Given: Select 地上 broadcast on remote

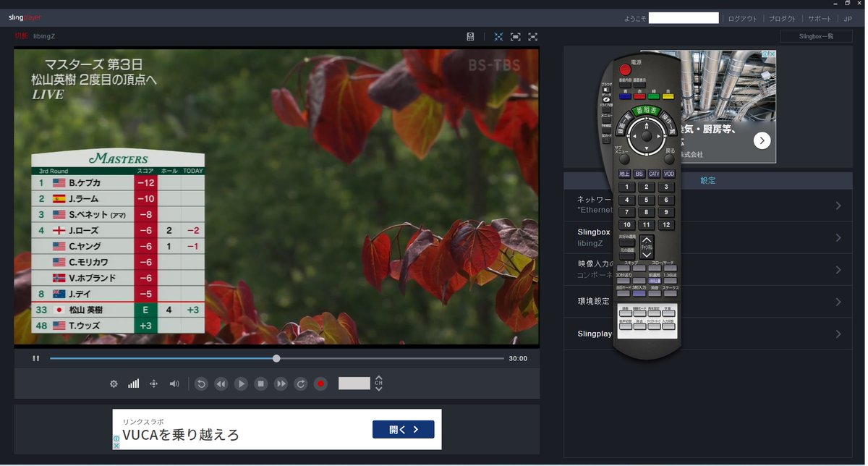Looking at the screenshot, I should click(624, 174).
